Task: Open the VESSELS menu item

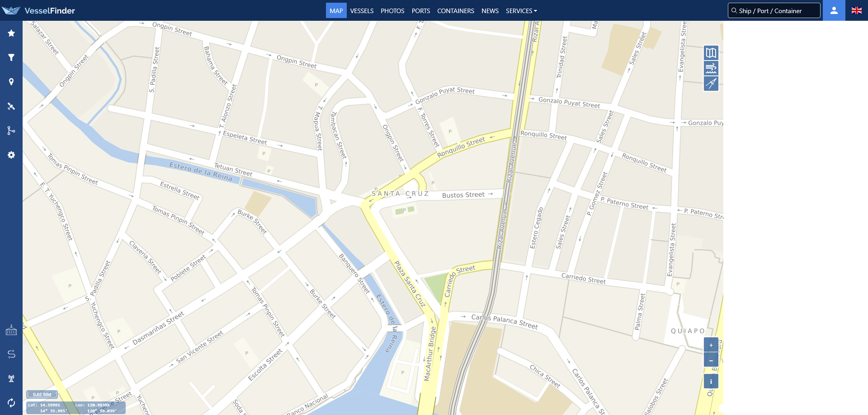Action: click(x=362, y=11)
